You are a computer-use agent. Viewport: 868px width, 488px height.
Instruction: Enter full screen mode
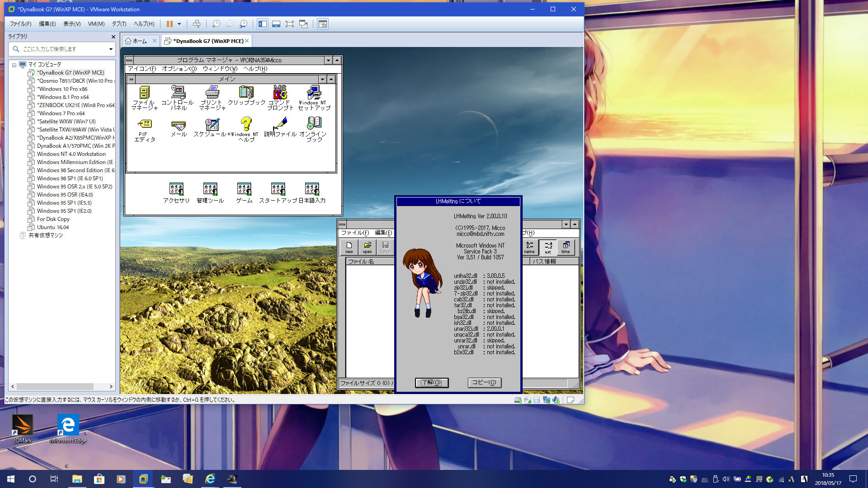coord(290,24)
